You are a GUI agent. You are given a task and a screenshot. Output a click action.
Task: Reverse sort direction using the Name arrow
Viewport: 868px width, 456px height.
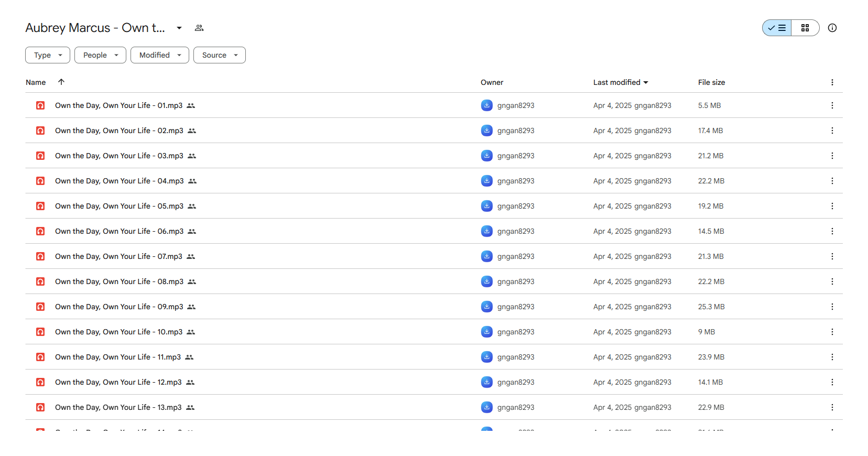(61, 82)
